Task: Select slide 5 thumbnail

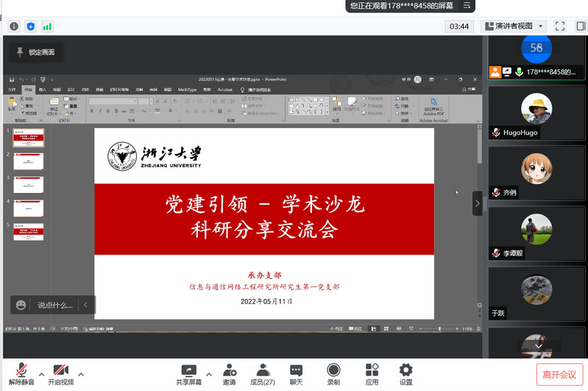Action: (29, 232)
